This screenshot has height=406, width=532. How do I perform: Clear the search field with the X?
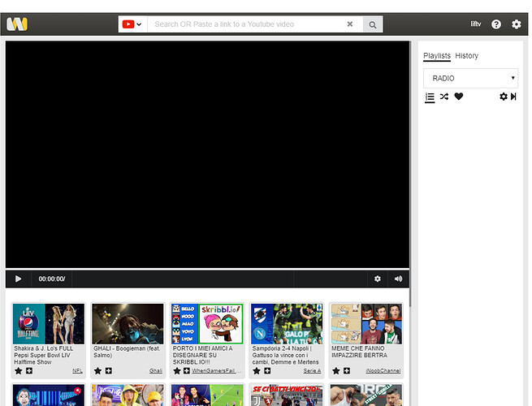tap(350, 24)
